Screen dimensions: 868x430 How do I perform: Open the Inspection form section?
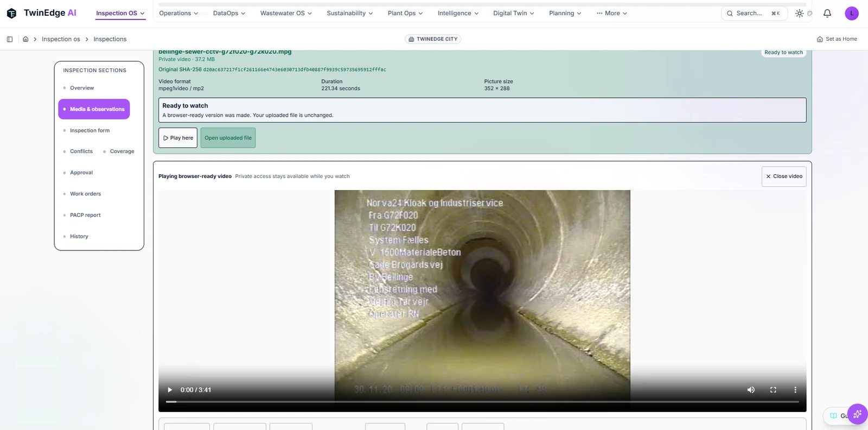pos(90,130)
